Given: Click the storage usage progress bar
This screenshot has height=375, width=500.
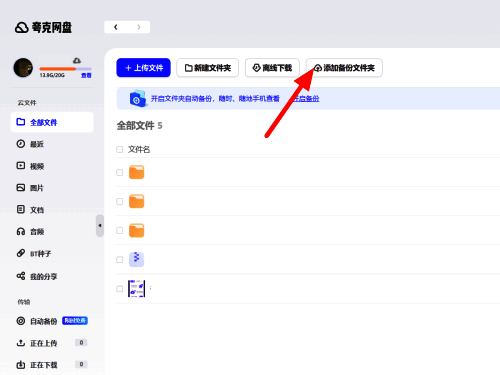Looking at the screenshot, I should tap(65, 69).
